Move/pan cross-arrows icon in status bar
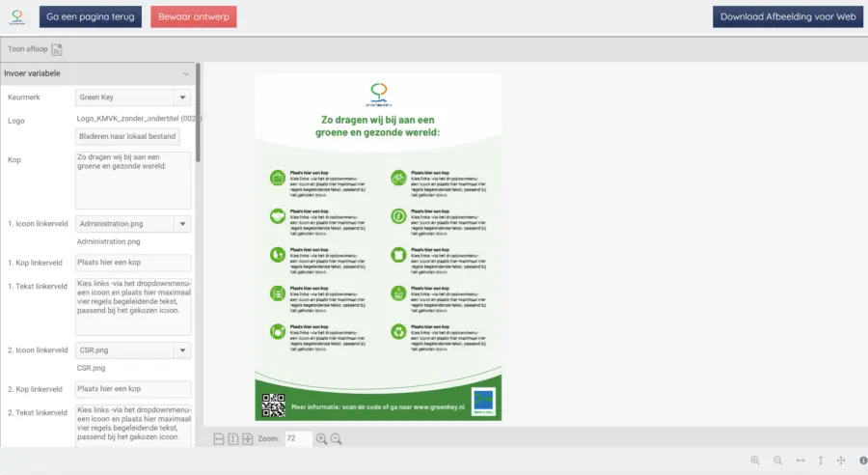 [841, 461]
